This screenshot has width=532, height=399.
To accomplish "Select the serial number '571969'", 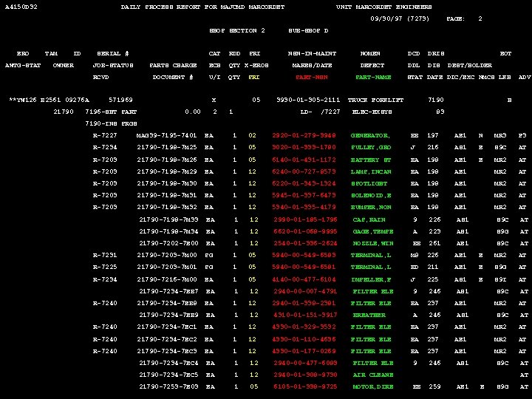I will click(x=120, y=100).
